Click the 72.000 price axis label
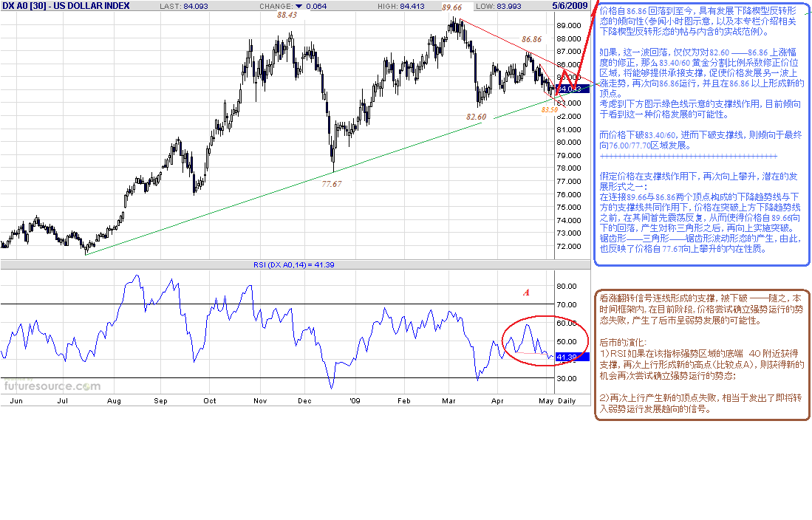Image resolution: width=812 pixels, height=520 pixels. click(x=569, y=247)
